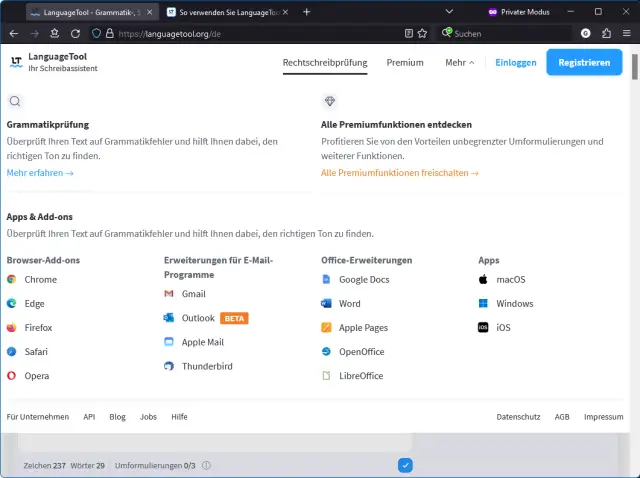The width and height of the screenshot is (640, 478).
Task: Open Alle Premiumfunktionen freischalten link
Action: (399, 173)
